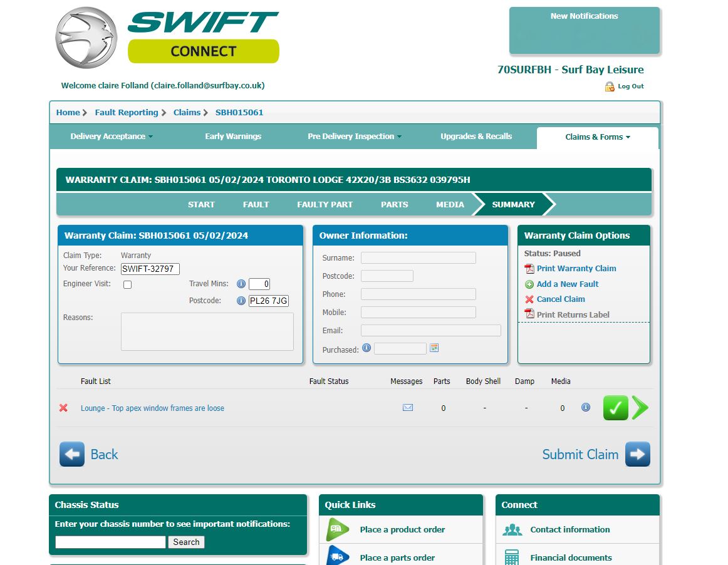Go to the PARTS claim step
The image size is (728, 565).
[394, 205]
